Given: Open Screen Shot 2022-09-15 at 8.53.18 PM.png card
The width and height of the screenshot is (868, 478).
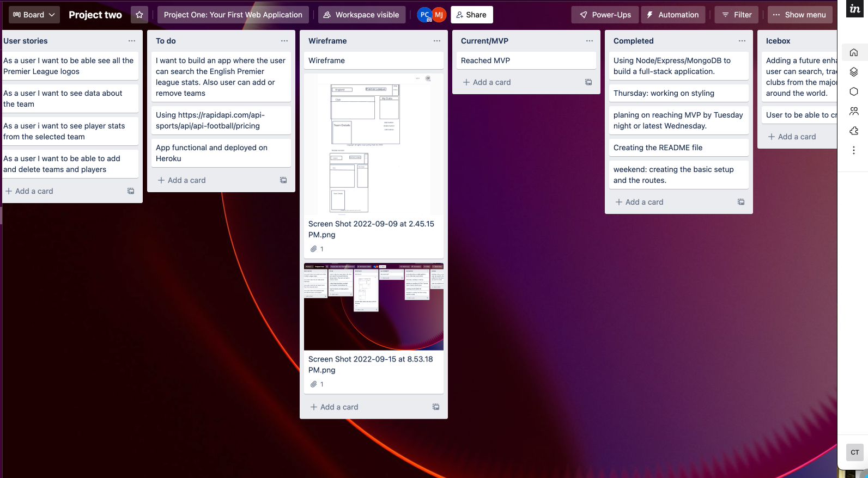Looking at the screenshot, I should [371, 364].
